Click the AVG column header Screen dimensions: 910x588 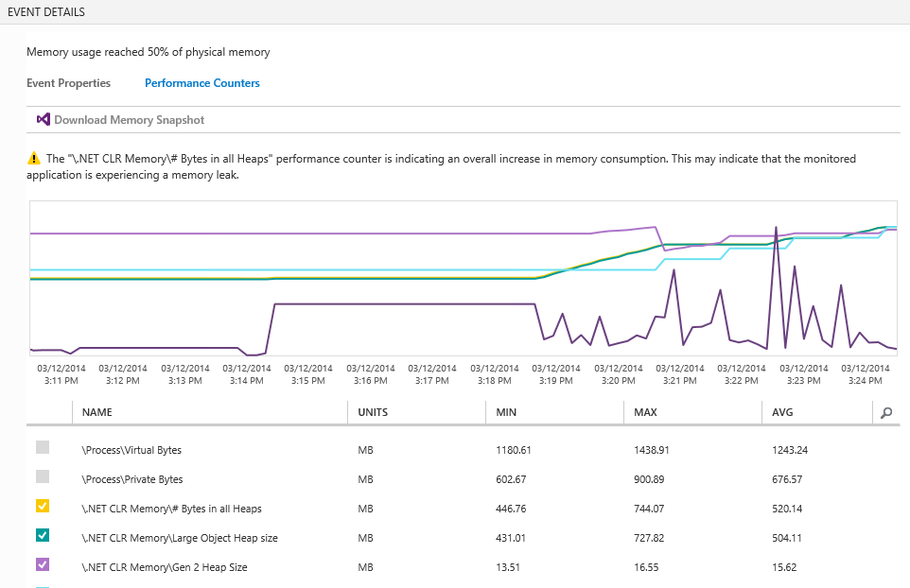[x=786, y=412]
